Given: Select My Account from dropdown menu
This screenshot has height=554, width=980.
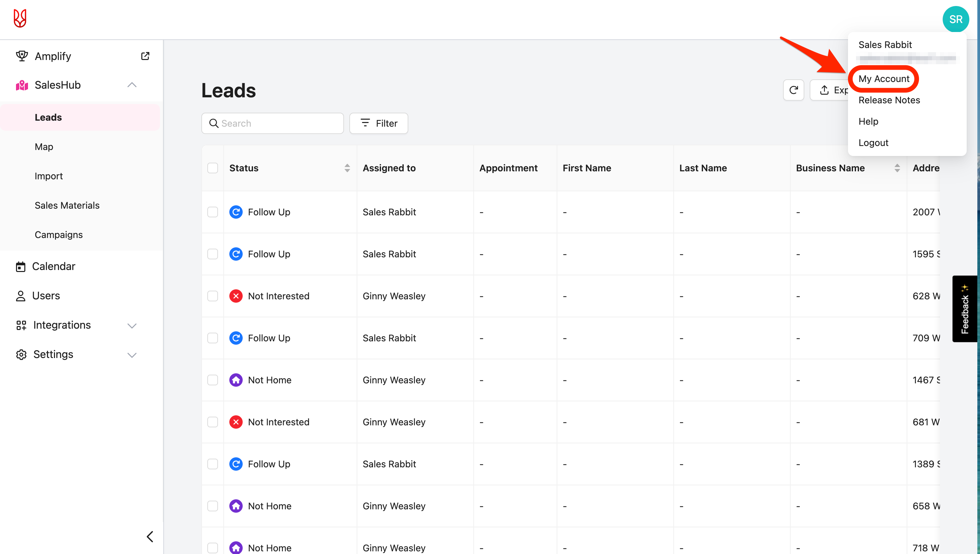Looking at the screenshot, I should (x=883, y=79).
